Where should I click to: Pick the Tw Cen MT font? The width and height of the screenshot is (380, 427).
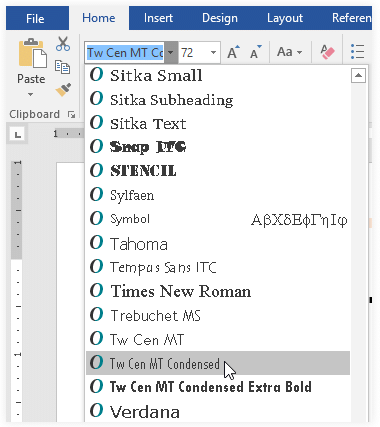coord(218,339)
